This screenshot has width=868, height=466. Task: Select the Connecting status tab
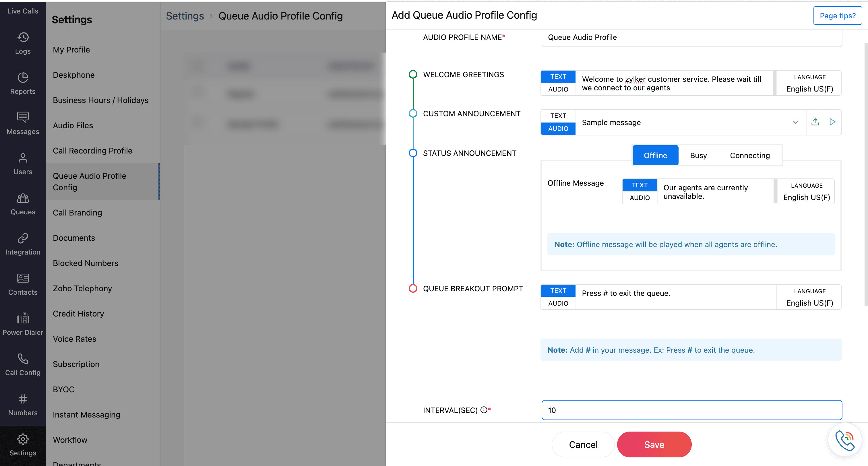749,155
